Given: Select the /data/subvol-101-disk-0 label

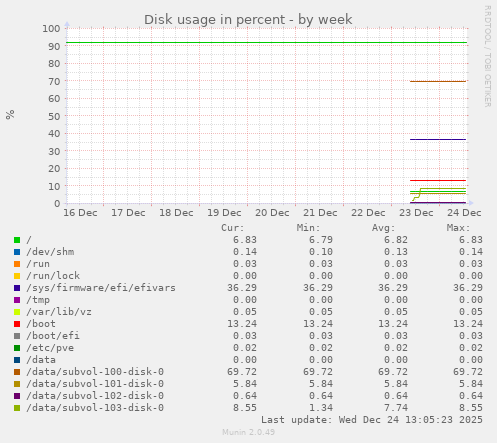Looking at the screenshot, I should 95,384.
